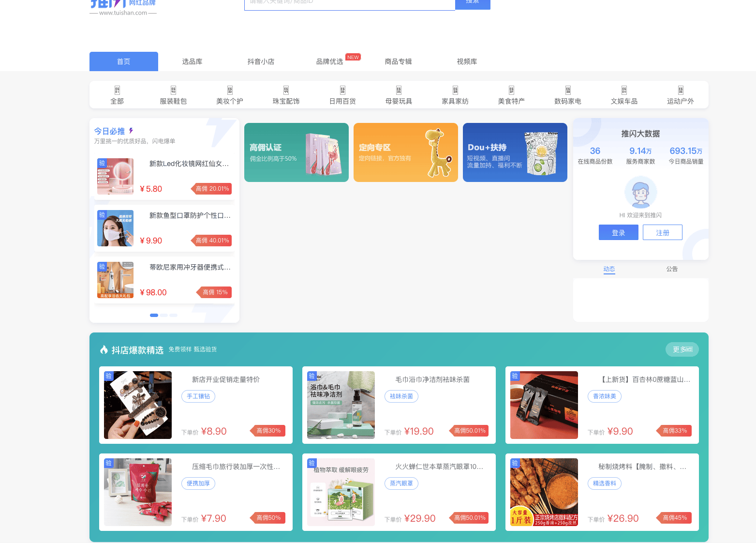The width and height of the screenshot is (756, 543).
Task: Open the 百杏林0蔗糖蓝山 product title
Action: point(645,379)
